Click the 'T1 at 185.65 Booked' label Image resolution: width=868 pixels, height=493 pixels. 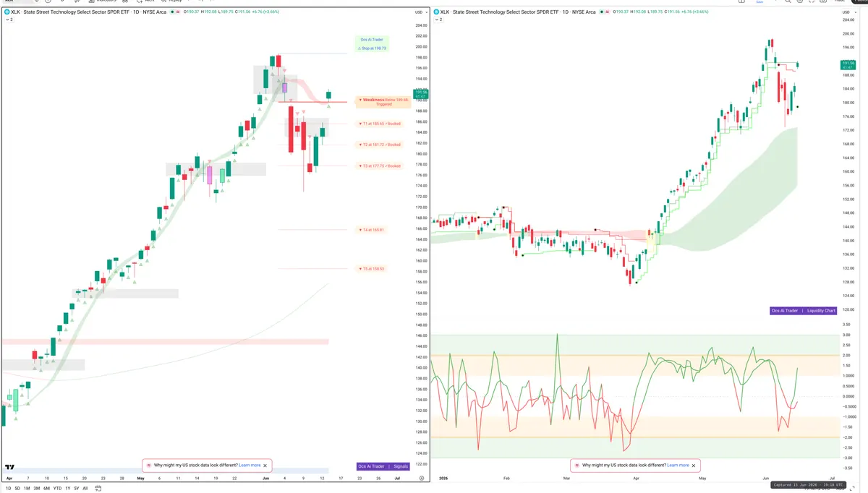pos(379,124)
